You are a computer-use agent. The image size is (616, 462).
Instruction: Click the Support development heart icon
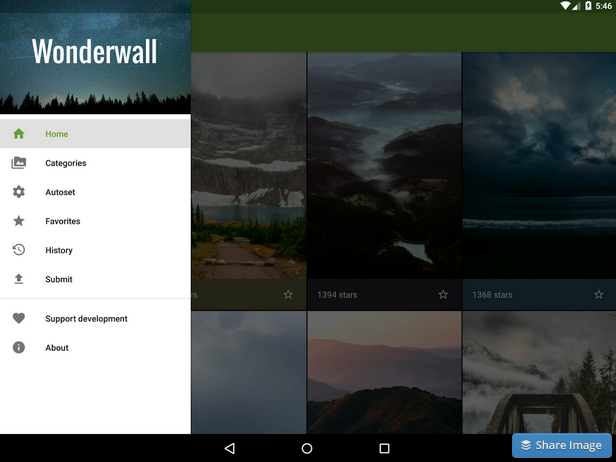[18, 318]
